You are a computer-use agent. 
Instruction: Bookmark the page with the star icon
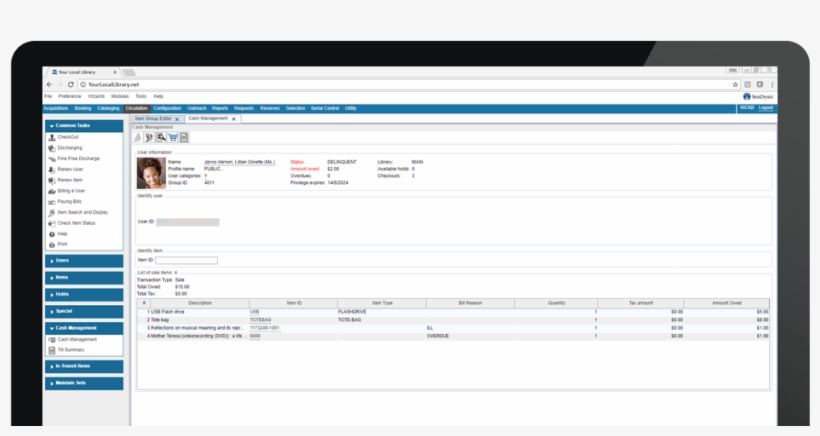click(x=736, y=85)
